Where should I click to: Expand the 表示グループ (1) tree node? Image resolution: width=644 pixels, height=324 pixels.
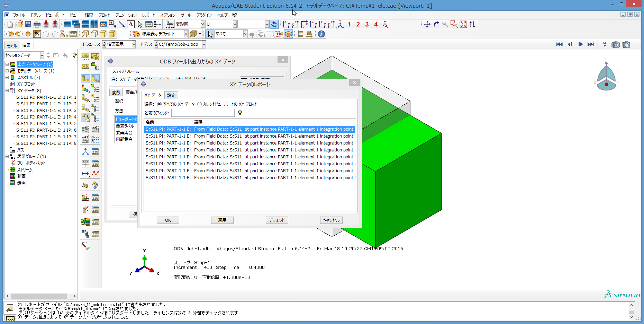[7, 157]
